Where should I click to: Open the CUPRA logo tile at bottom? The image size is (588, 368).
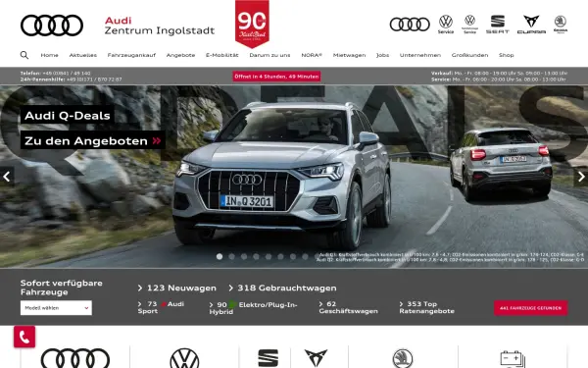click(316, 358)
